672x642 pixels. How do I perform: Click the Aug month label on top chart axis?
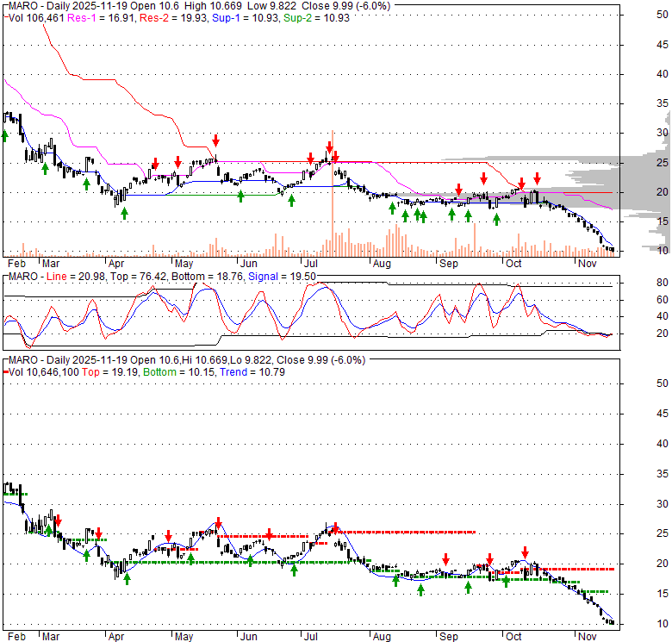pyautogui.click(x=382, y=262)
